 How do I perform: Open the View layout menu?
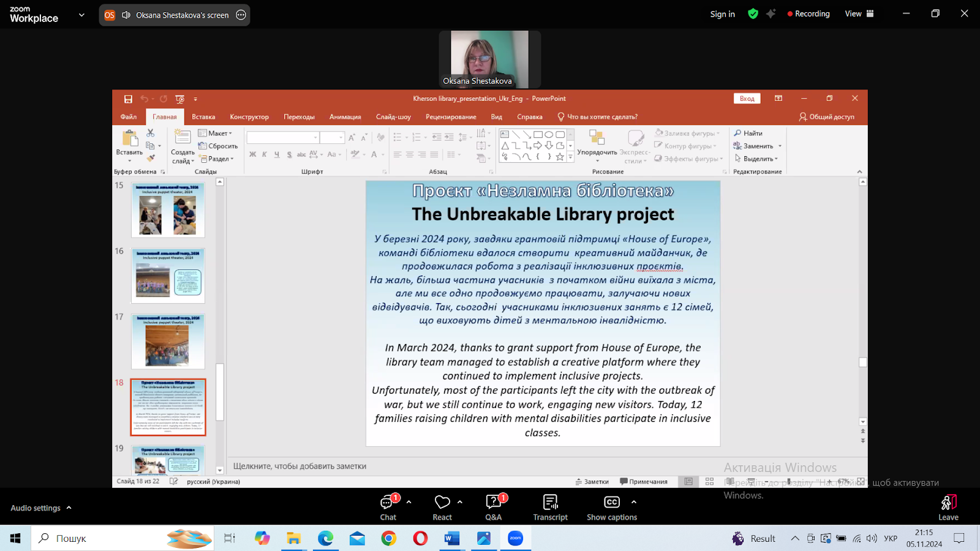click(859, 13)
